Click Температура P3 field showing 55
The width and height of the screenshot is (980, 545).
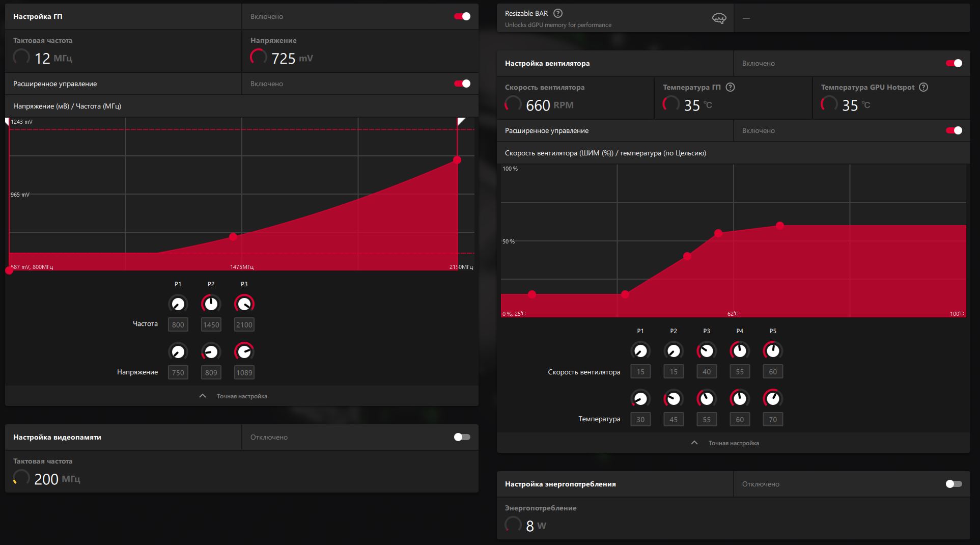(707, 419)
